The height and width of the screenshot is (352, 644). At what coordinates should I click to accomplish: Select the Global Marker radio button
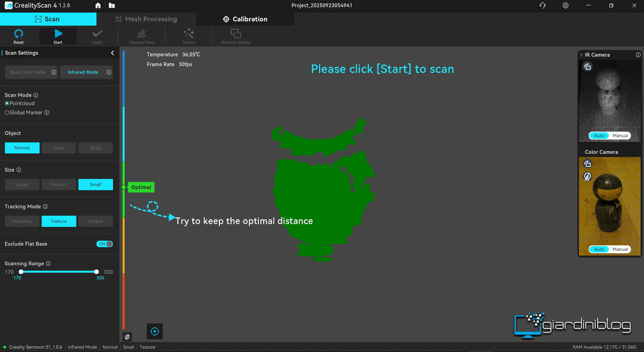pyautogui.click(x=7, y=113)
